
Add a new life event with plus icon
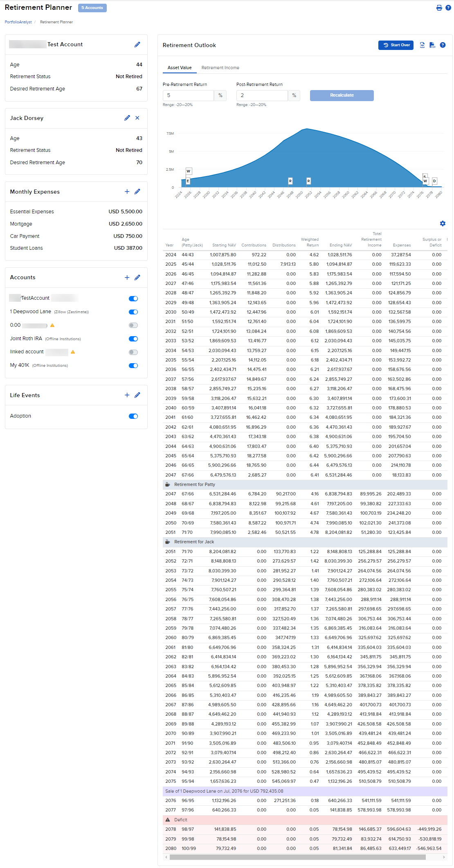click(x=127, y=395)
